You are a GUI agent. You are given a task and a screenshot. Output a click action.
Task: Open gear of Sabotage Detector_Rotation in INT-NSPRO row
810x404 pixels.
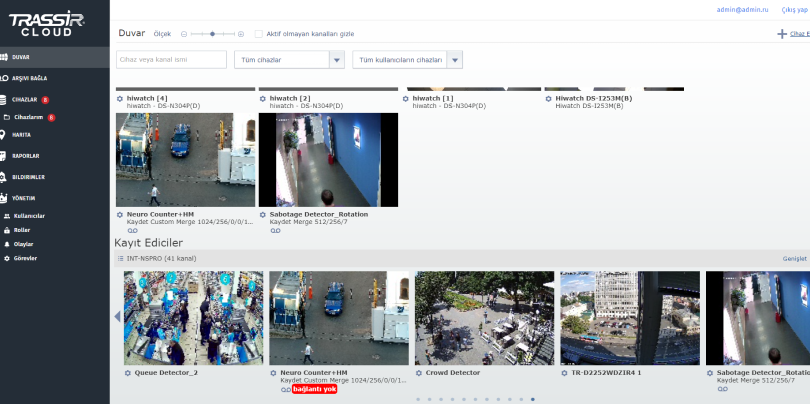(710, 372)
